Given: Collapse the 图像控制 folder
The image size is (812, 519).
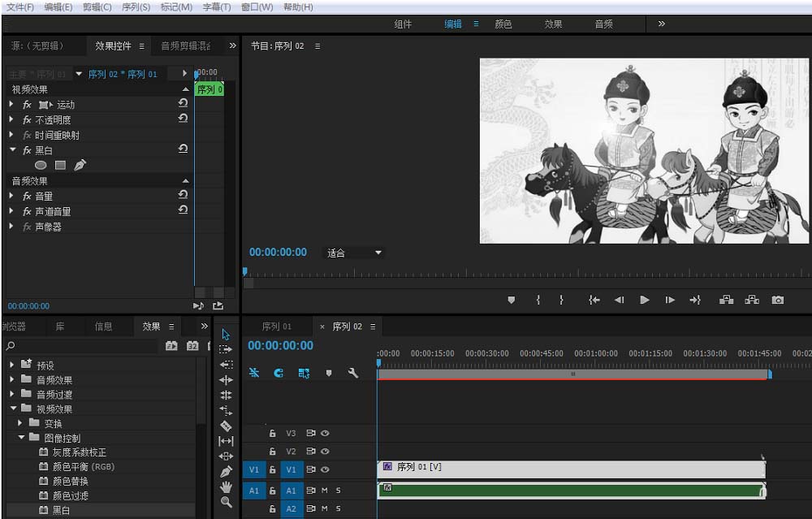Looking at the screenshot, I should (22, 438).
